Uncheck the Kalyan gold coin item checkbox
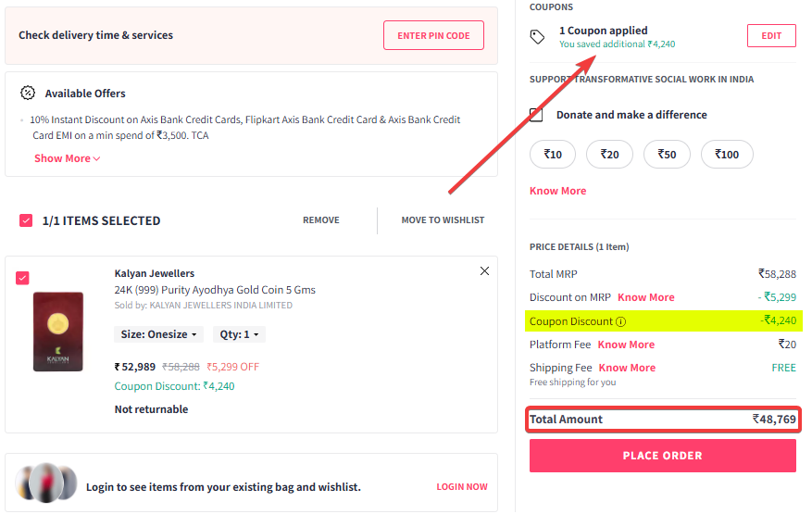 [22, 278]
